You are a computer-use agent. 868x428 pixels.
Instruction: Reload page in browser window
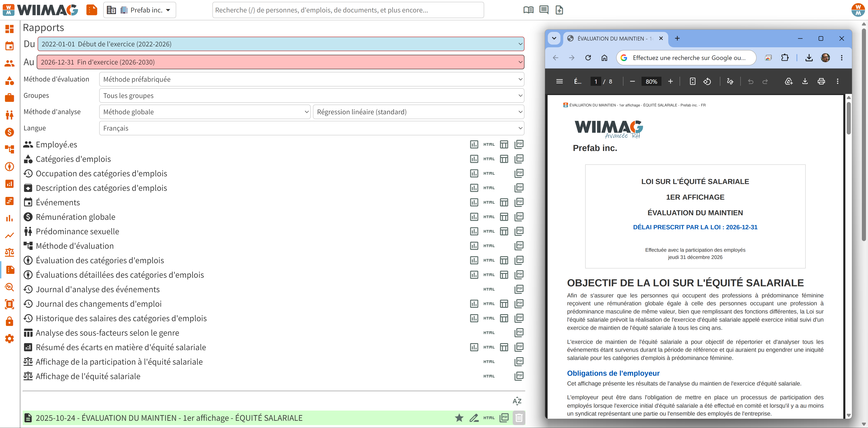click(588, 58)
